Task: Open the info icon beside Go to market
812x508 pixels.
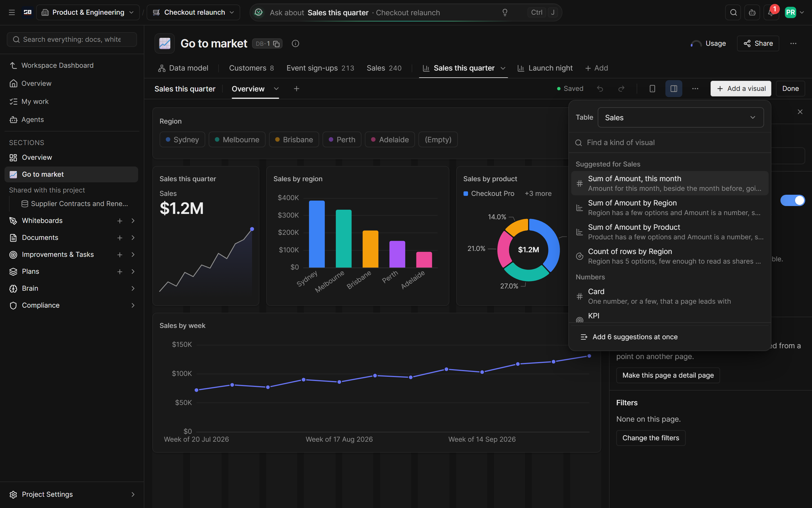Action: [x=295, y=43]
